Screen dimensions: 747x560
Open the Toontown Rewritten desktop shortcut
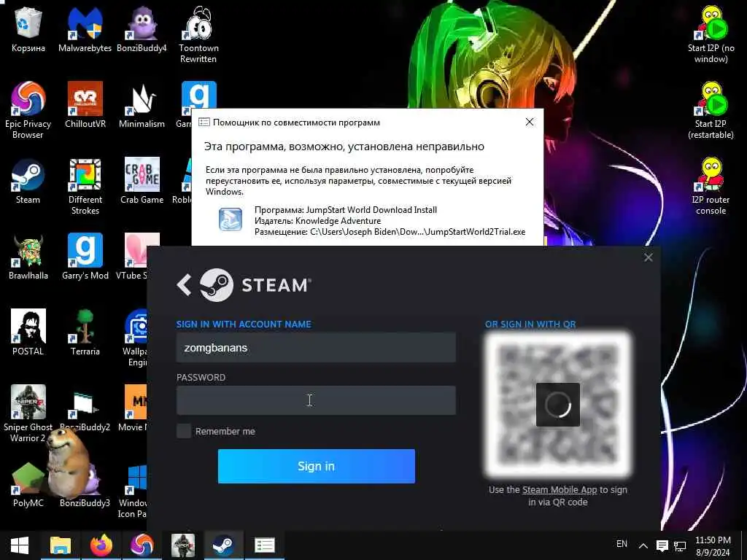(x=198, y=35)
